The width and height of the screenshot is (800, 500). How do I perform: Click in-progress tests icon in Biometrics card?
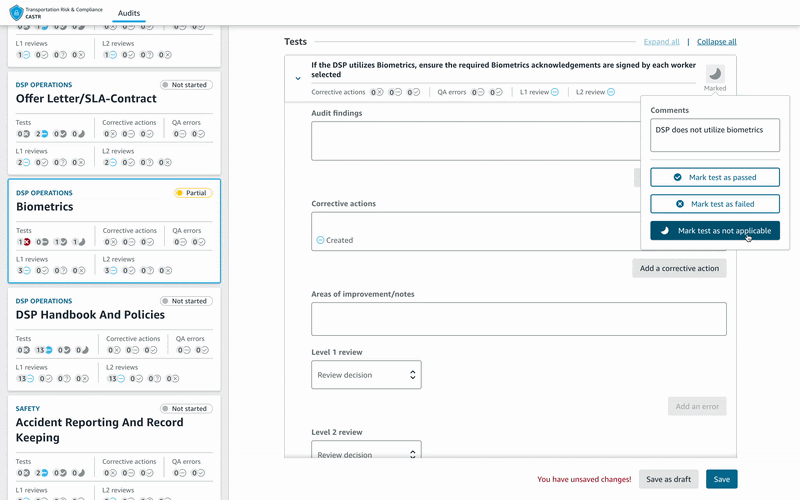click(45, 242)
